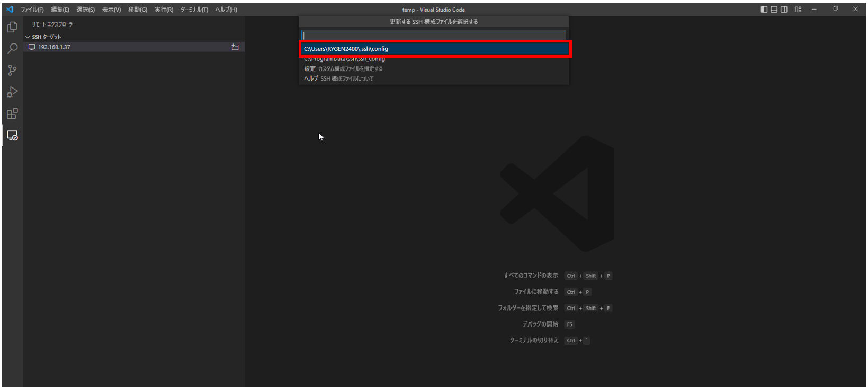
Task: Connect to 192.168.1.37 in a new window icon
Action: (x=235, y=47)
